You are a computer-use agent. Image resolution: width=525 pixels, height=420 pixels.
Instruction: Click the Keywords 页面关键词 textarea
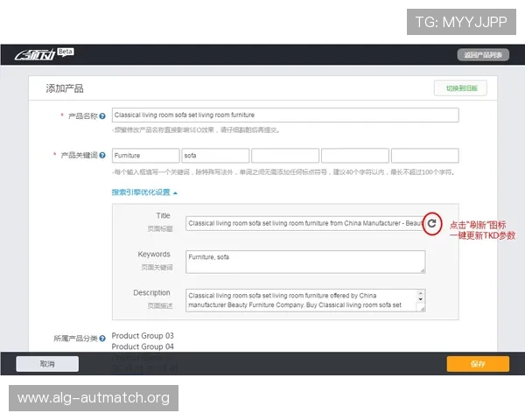point(305,262)
